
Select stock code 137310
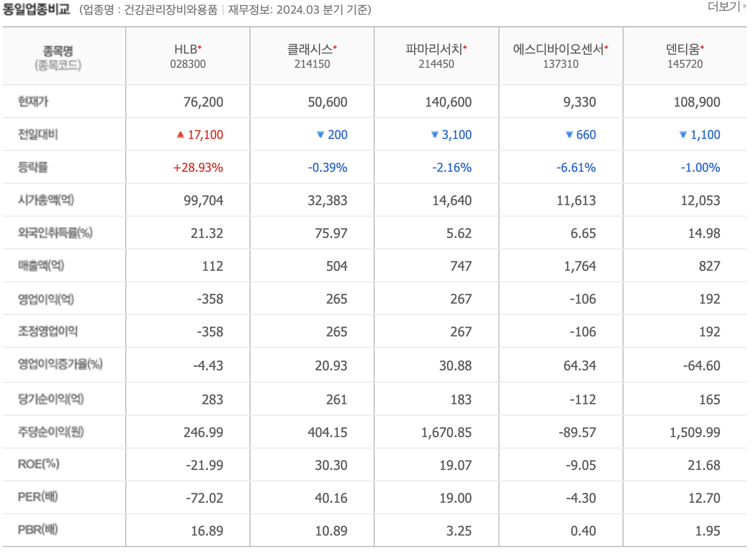(x=561, y=64)
